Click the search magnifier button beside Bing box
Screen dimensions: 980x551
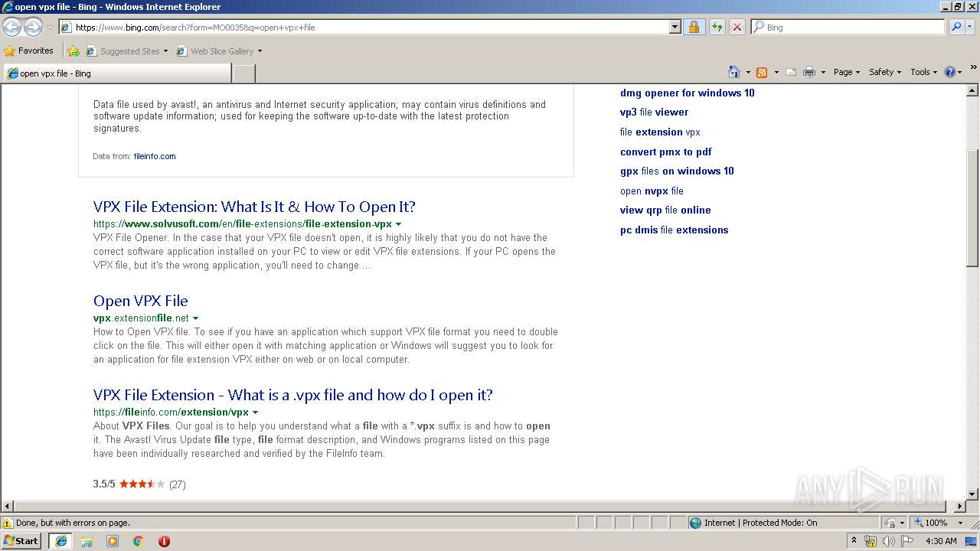click(x=955, y=27)
